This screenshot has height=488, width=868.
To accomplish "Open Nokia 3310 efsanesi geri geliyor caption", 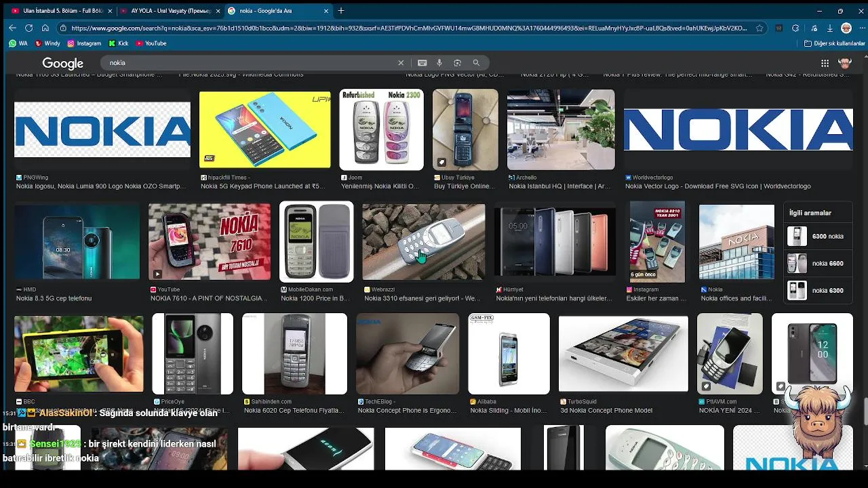I will pyautogui.click(x=422, y=298).
